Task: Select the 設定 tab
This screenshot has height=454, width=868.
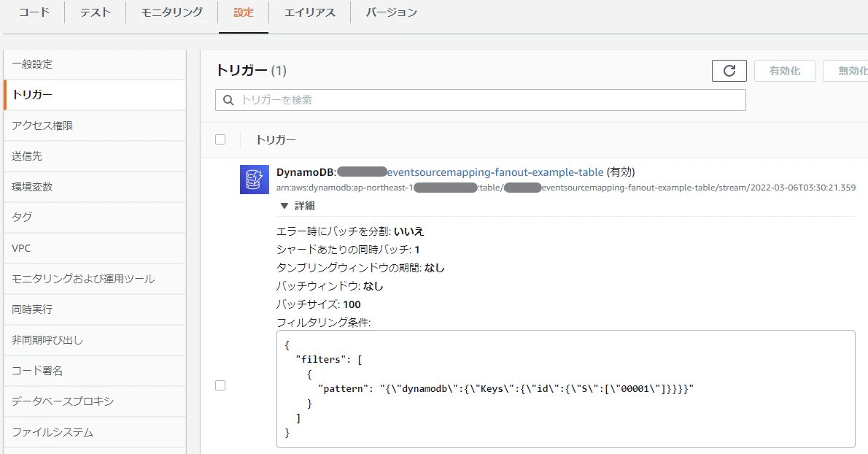Action: tap(244, 12)
